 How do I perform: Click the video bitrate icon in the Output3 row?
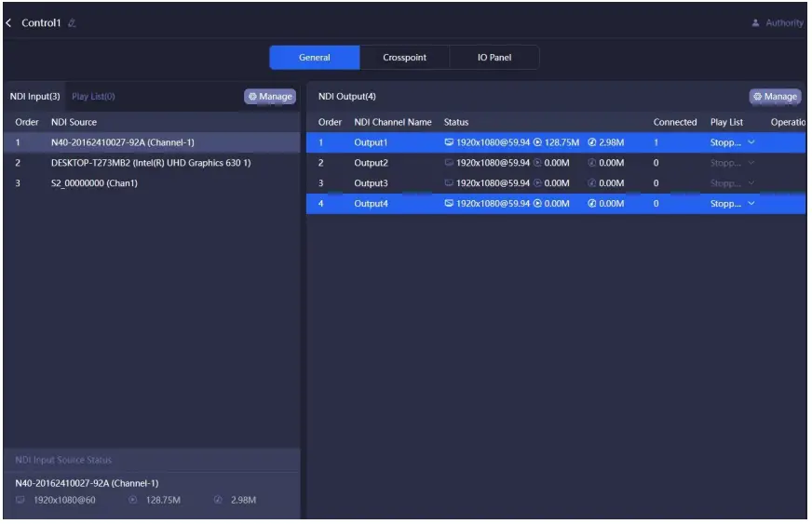(x=537, y=182)
